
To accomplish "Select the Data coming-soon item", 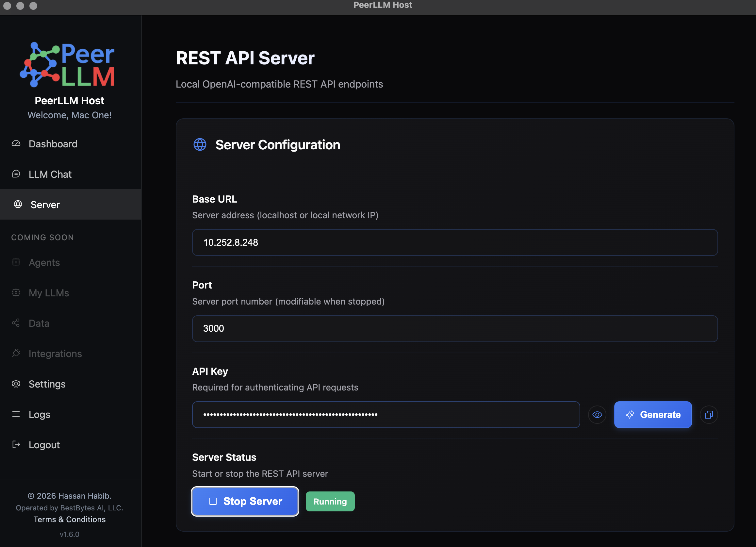I will 71,323.
